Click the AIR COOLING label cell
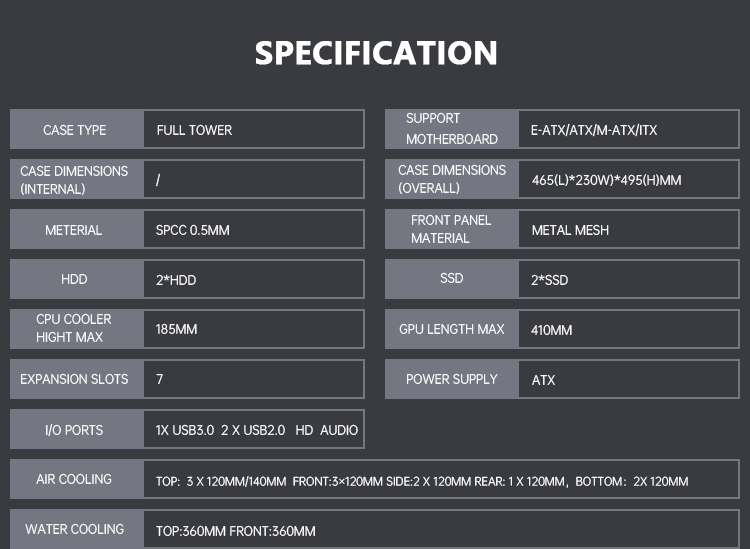The height and width of the screenshot is (549, 750). click(75, 479)
